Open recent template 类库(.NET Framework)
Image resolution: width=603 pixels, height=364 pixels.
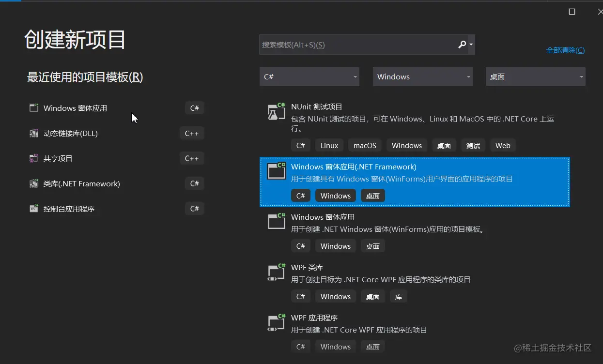point(117,183)
